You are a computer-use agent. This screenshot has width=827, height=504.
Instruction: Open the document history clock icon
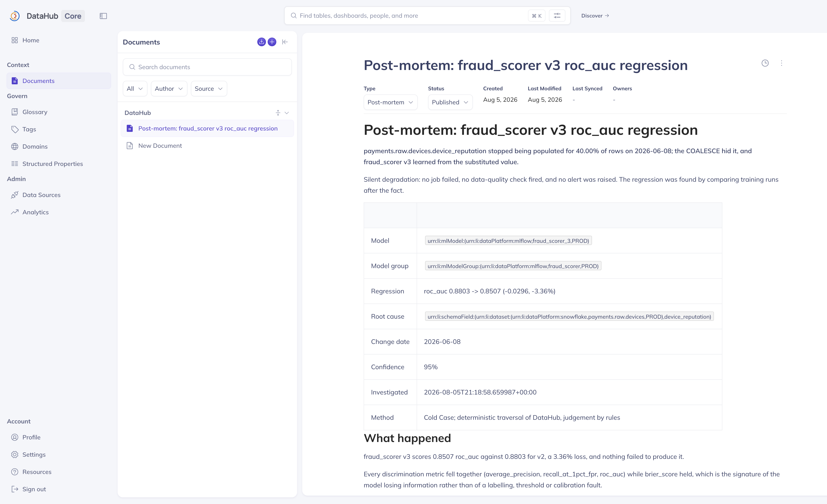(x=765, y=63)
